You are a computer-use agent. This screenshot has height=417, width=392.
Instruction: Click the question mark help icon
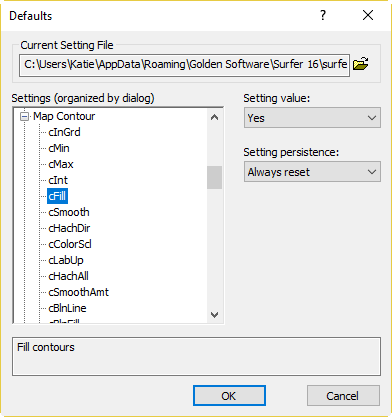click(323, 15)
